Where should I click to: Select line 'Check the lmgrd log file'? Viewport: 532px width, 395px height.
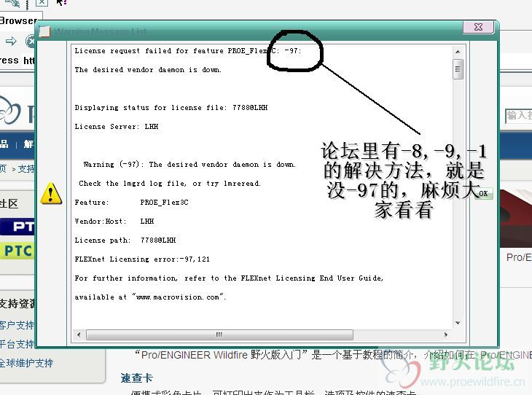click(x=170, y=183)
